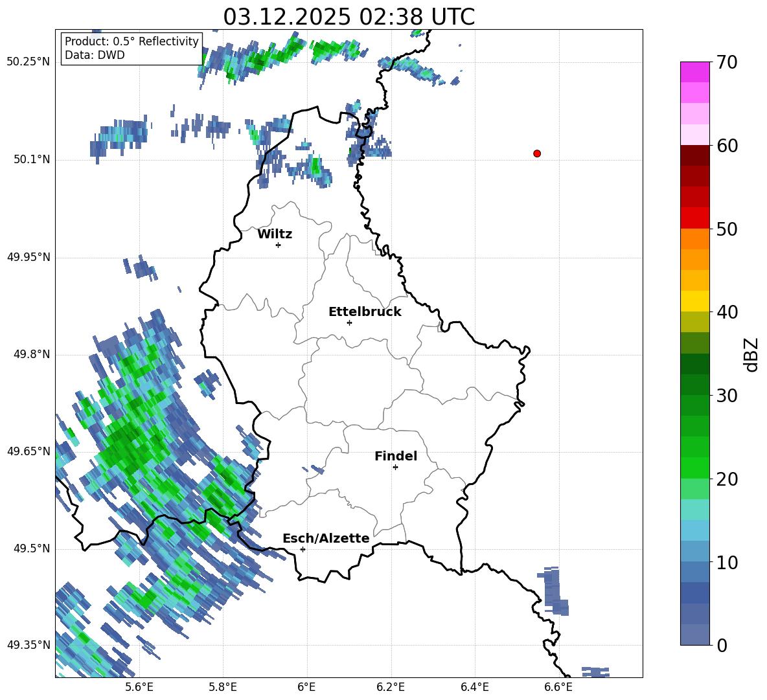Click the dark maroon colorbar segment below 60

[694, 155]
